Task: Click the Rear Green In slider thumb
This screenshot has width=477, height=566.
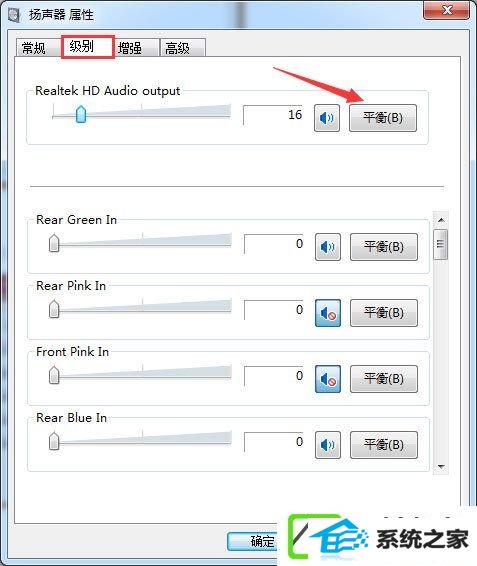Action: point(54,243)
